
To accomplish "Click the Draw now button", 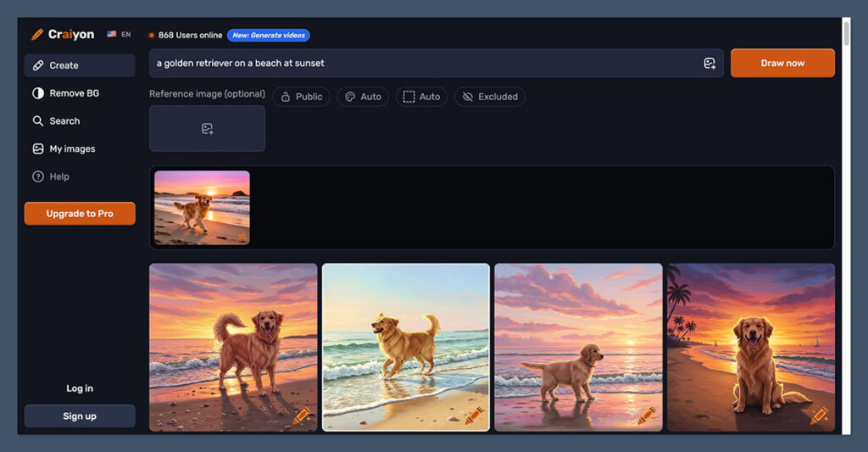I will [x=782, y=63].
